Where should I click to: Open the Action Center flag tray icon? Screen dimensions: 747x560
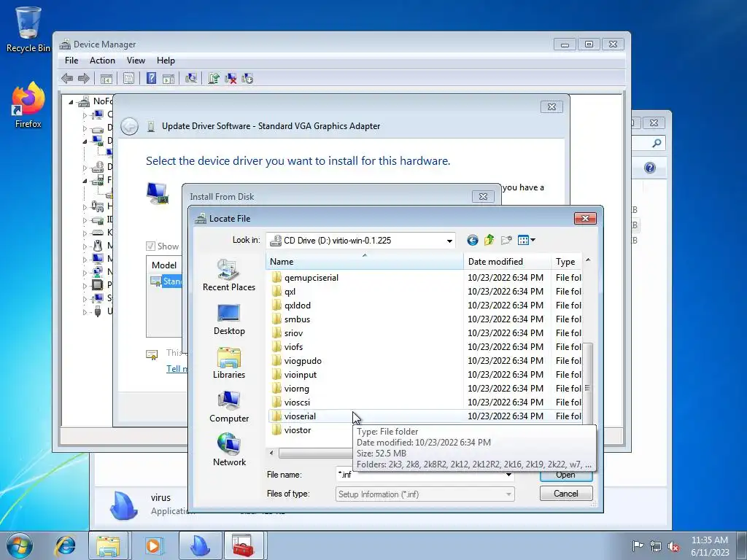[x=638, y=546]
